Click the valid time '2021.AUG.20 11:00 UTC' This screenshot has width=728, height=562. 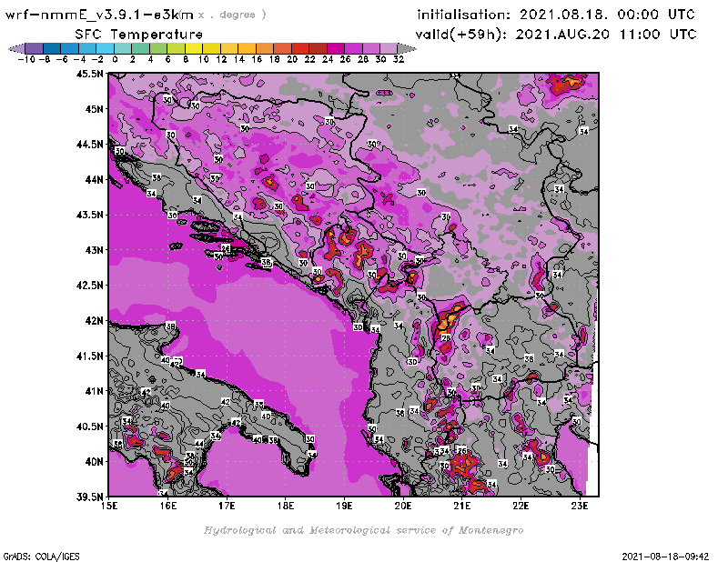click(x=606, y=35)
